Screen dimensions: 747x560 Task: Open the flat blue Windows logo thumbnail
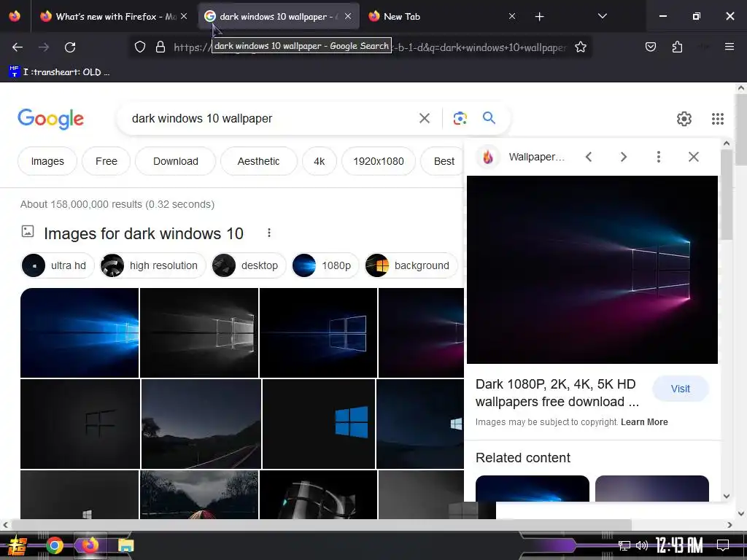point(319,424)
